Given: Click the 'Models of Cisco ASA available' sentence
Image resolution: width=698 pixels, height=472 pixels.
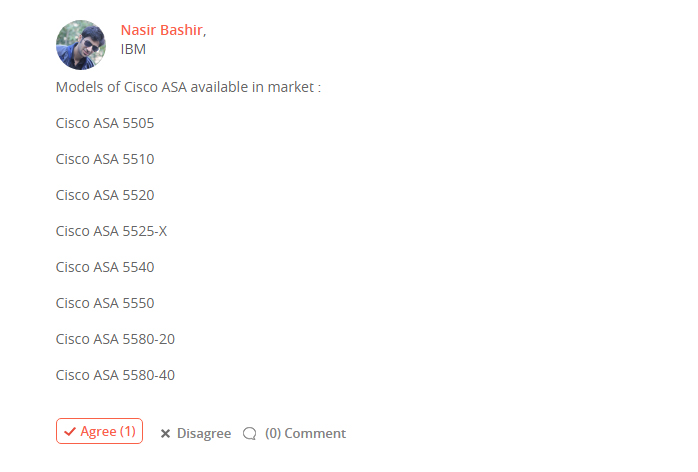Looking at the screenshot, I should pyautogui.click(x=188, y=87).
